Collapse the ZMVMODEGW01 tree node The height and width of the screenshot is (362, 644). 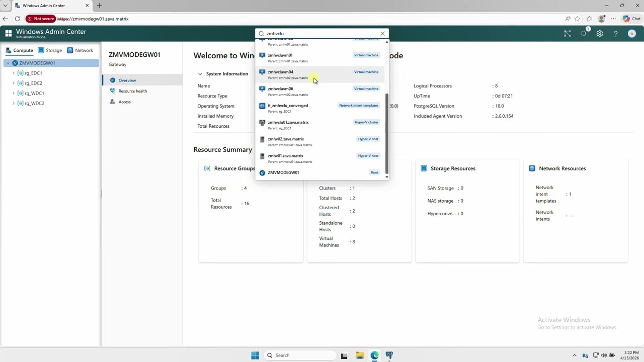point(8,63)
